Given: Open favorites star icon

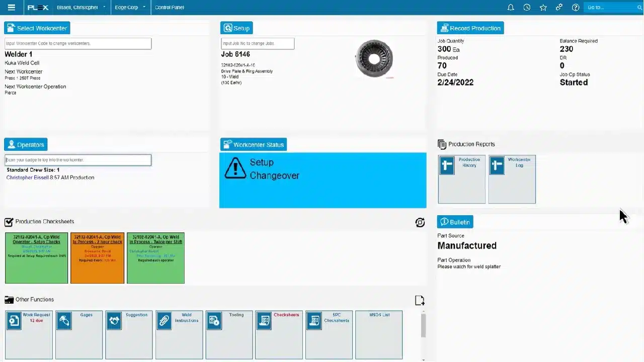Looking at the screenshot, I should pyautogui.click(x=543, y=8).
